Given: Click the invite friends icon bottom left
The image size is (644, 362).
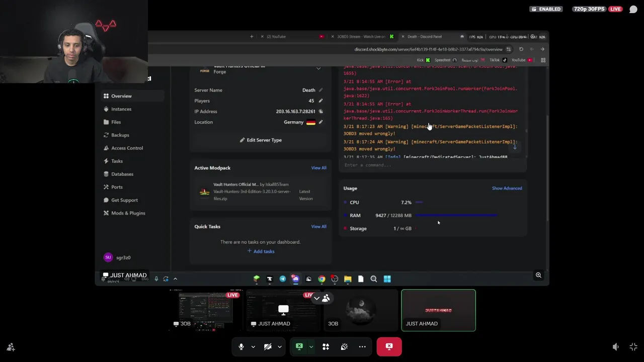Looking at the screenshot, I should 11,347.
